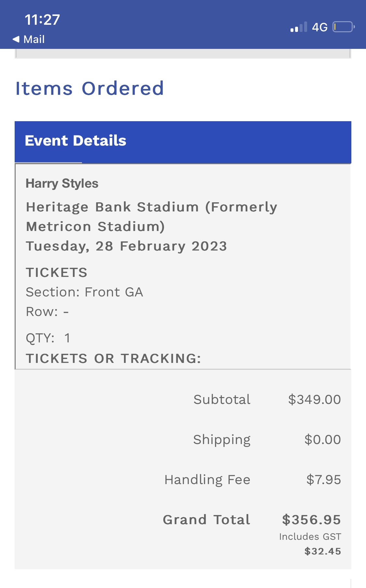Select the Section: Front GA line
The width and height of the screenshot is (366, 588).
[85, 292]
